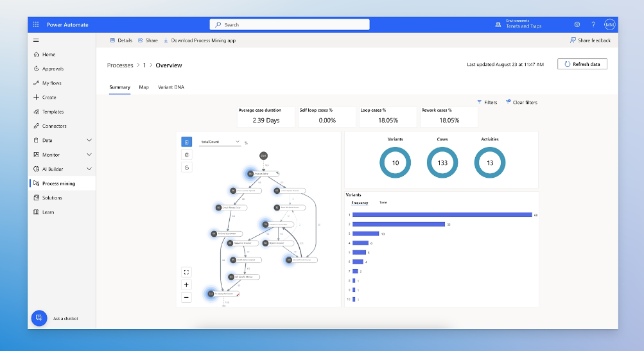Switch to the Map tab
The height and width of the screenshot is (351, 644).
[144, 87]
